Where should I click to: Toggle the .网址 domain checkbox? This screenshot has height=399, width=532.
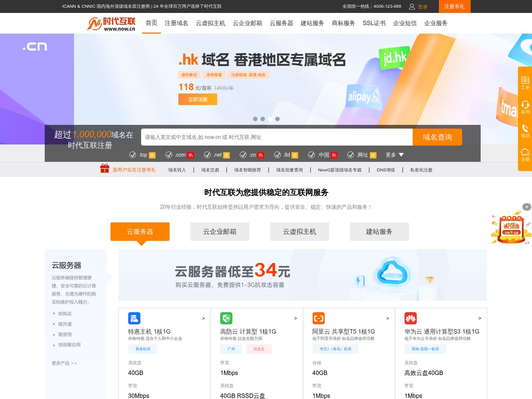point(351,155)
